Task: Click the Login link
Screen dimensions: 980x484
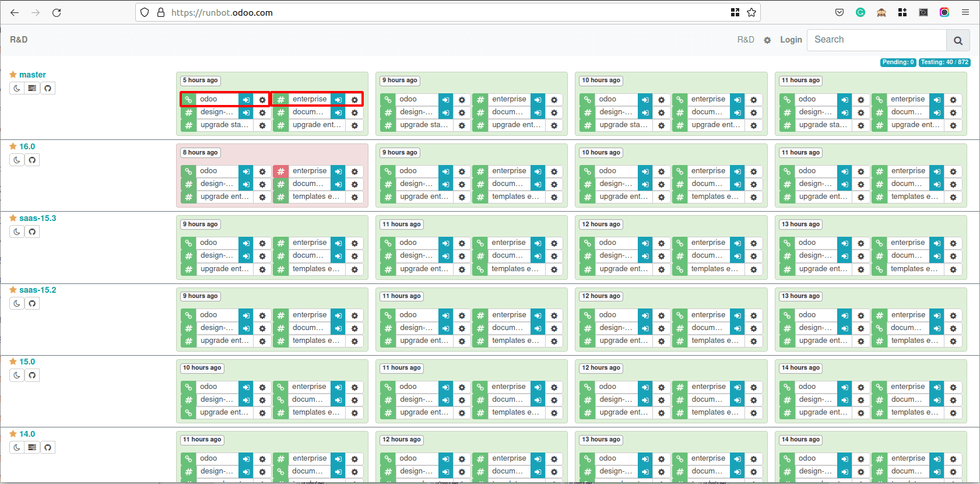Action: tap(791, 40)
